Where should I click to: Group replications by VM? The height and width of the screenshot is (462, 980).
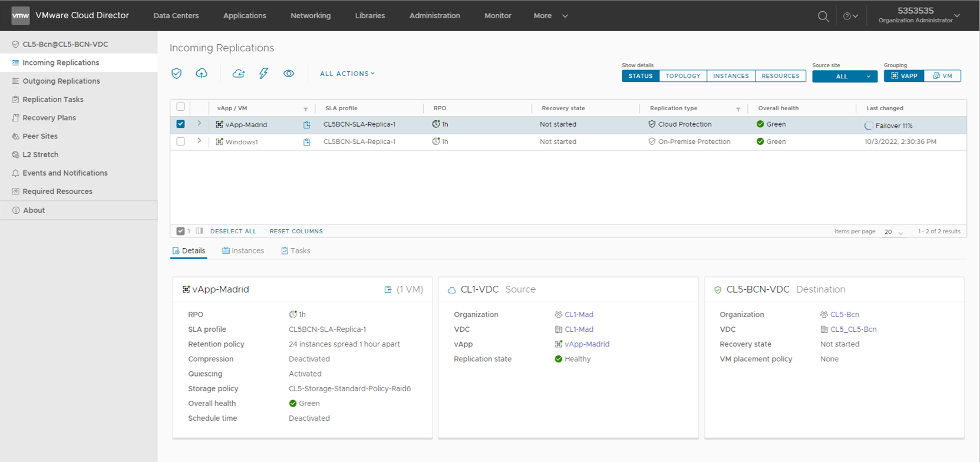point(942,76)
